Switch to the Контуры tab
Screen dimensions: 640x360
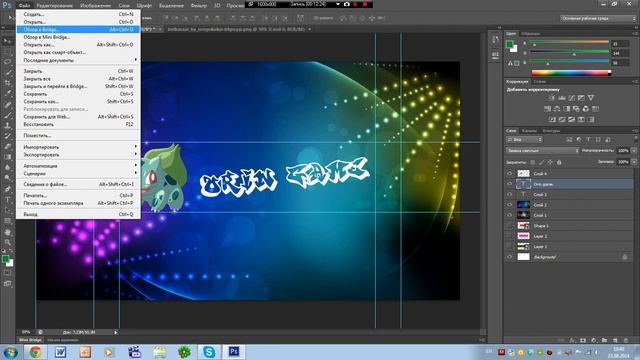click(x=551, y=131)
